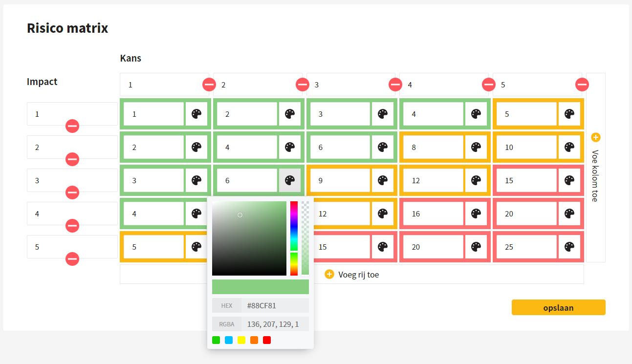Click the Impact label field containing 4
Viewport: 632px width, 364px height.
[72, 214]
